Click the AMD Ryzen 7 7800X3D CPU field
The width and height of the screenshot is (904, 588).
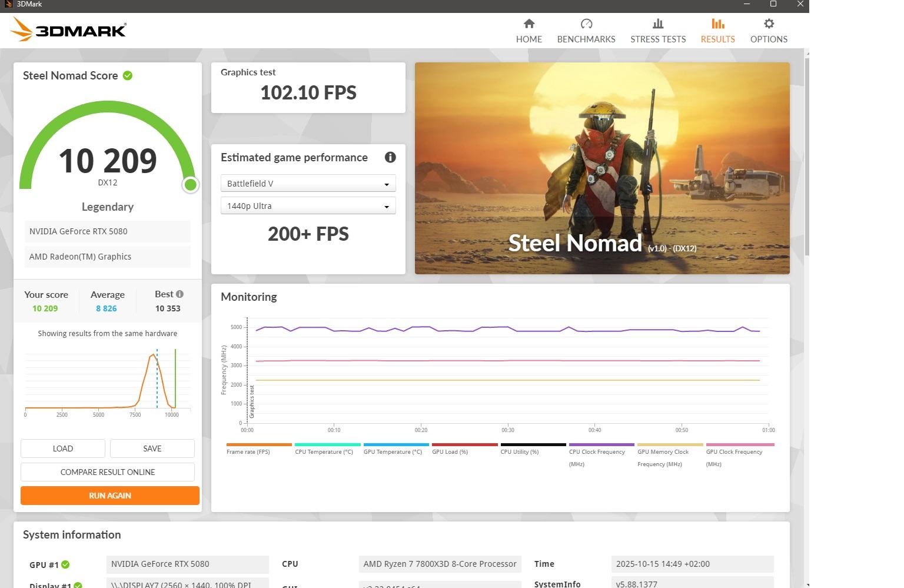coord(440,564)
